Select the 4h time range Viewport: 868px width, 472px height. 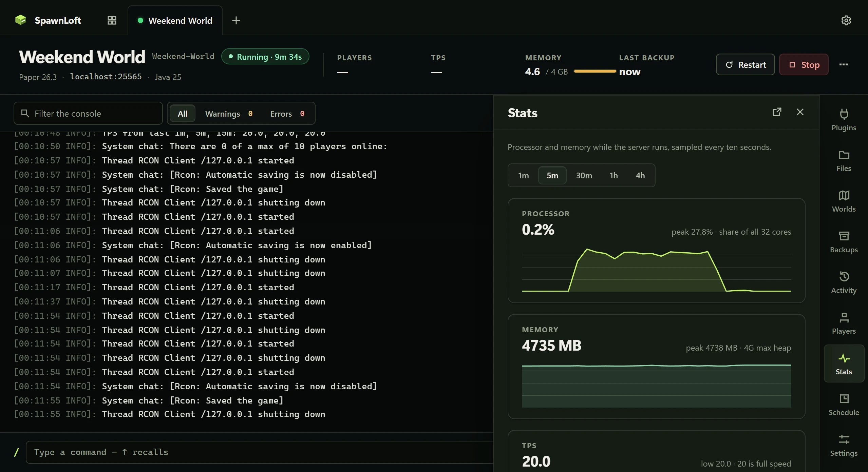click(640, 175)
